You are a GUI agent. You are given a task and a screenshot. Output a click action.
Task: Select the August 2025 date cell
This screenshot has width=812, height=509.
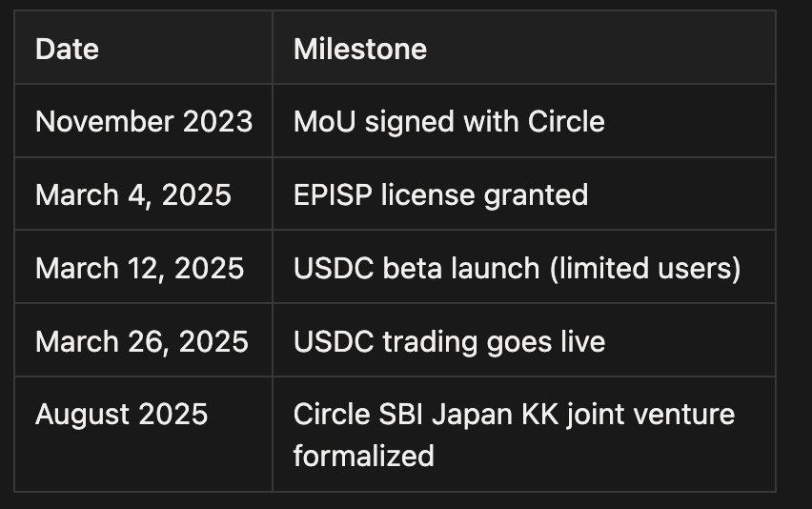click(x=121, y=415)
